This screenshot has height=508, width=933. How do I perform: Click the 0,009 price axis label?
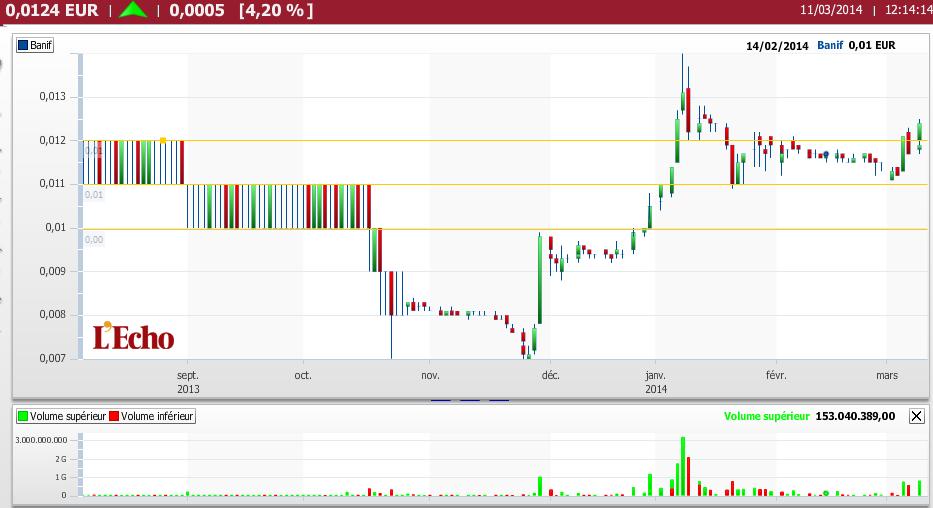tap(52, 271)
